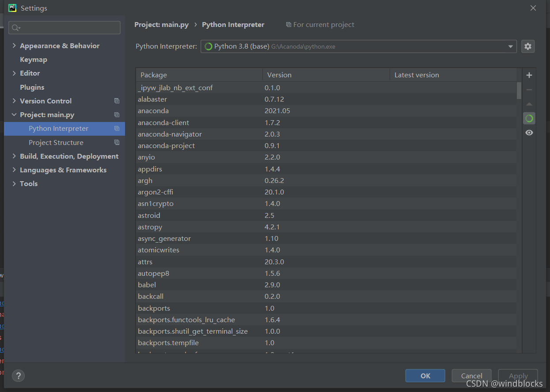
Task: Select the async_generator package row
Action: pos(326,238)
